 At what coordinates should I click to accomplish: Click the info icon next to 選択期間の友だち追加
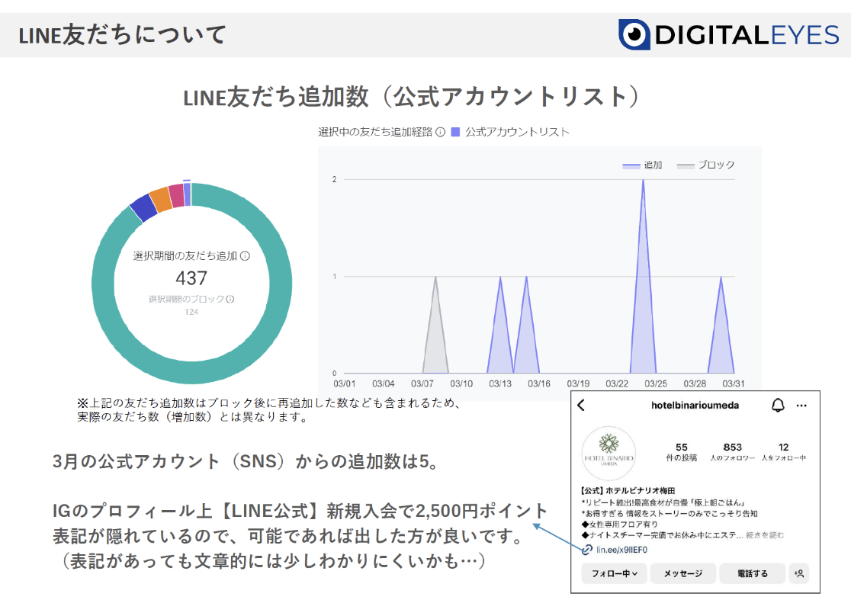point(244,256)
